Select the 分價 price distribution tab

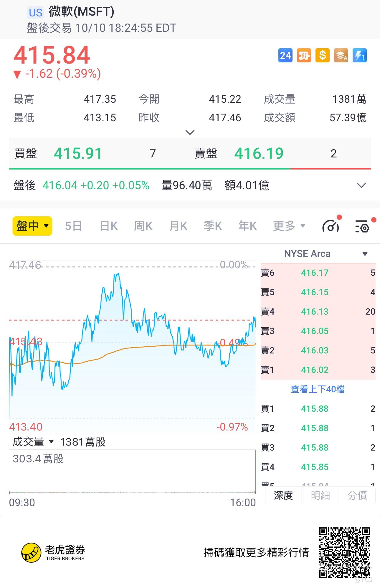click(357, 496)
